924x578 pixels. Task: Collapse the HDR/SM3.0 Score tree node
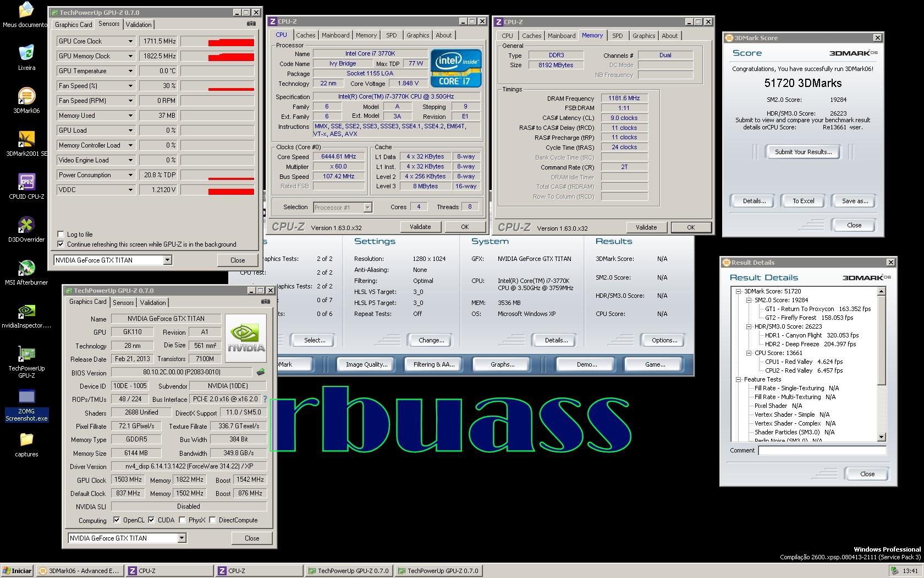click(x=749, y=326)
